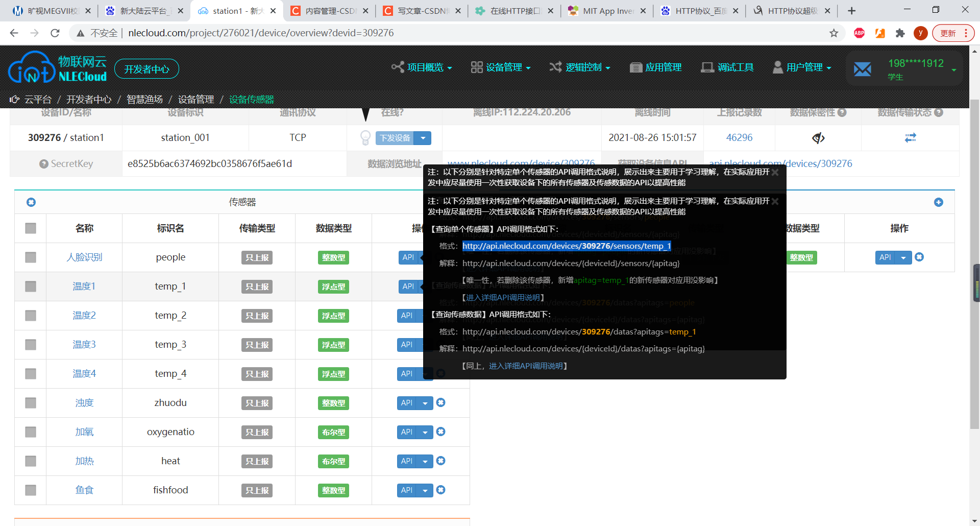Click the SecretKey help icon
This screenshot has height=526, width=980.
pos(44,164)
